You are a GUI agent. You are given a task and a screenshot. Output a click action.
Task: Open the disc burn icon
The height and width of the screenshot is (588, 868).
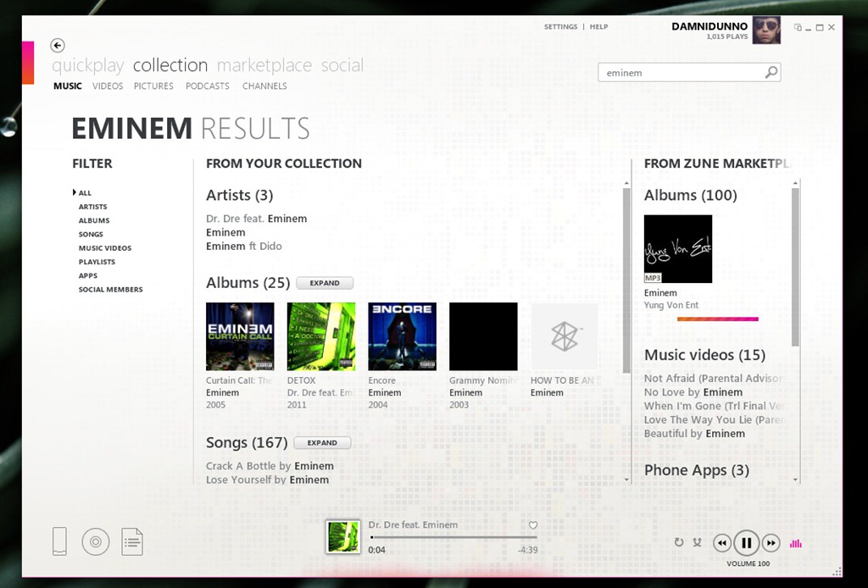click(x=96, y=541)
